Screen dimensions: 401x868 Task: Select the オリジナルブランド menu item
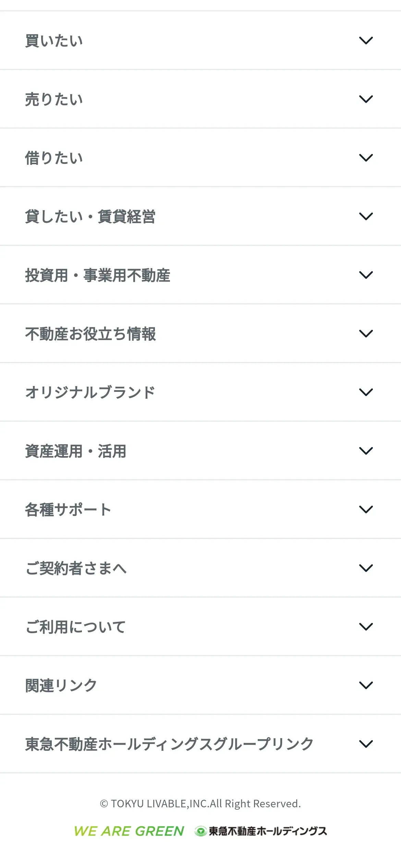(x=90, y=393)
